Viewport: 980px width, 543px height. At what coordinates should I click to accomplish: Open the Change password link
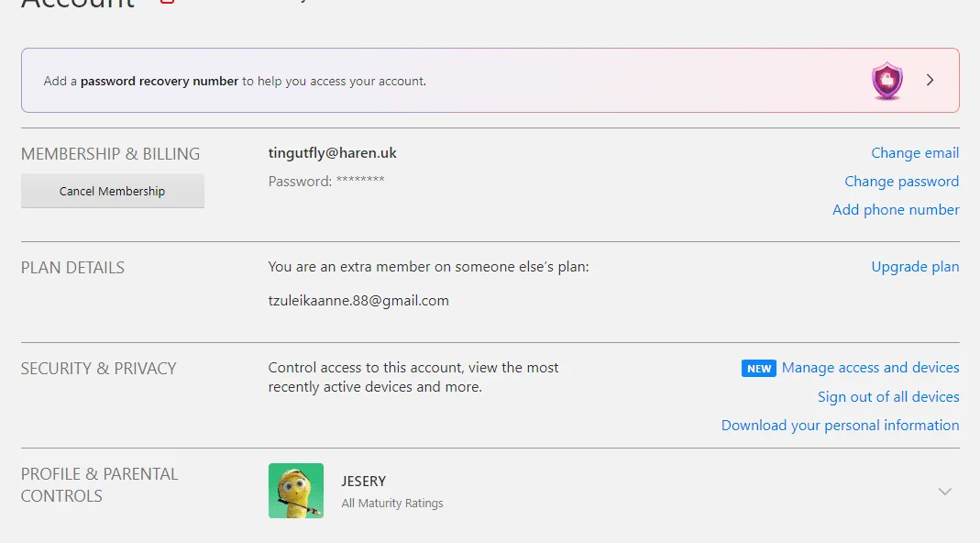[901, 182]
